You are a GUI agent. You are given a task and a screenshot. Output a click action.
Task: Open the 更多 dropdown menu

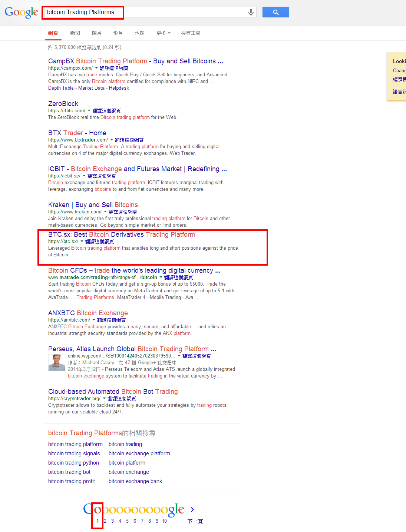click(163, 33)
